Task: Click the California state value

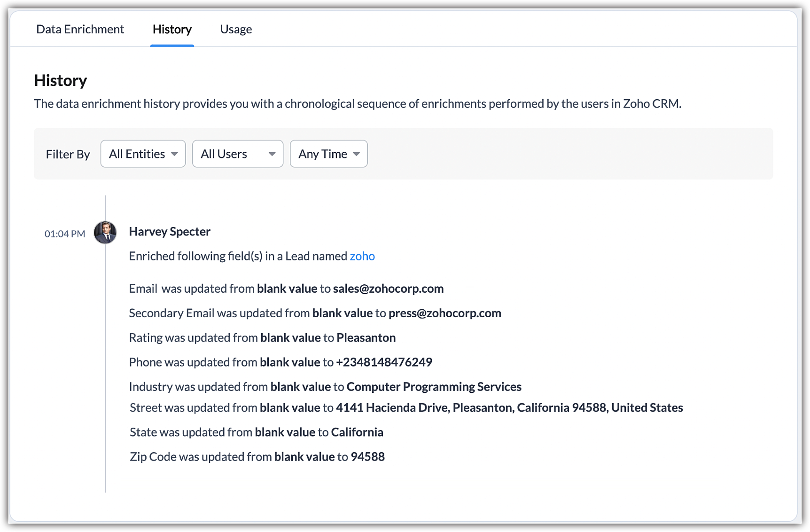Action: coord(357,432)
